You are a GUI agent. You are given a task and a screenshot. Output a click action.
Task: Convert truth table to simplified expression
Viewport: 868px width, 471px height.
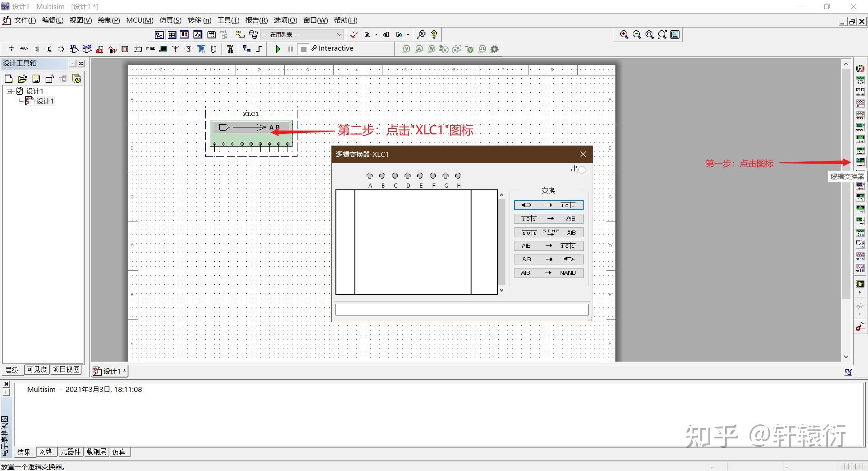point(548,232)
